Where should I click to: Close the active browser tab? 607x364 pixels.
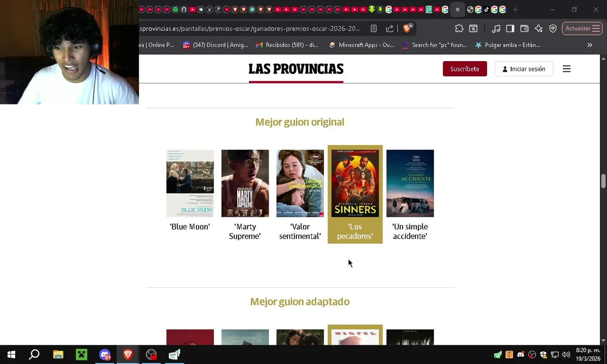[457, 9]
